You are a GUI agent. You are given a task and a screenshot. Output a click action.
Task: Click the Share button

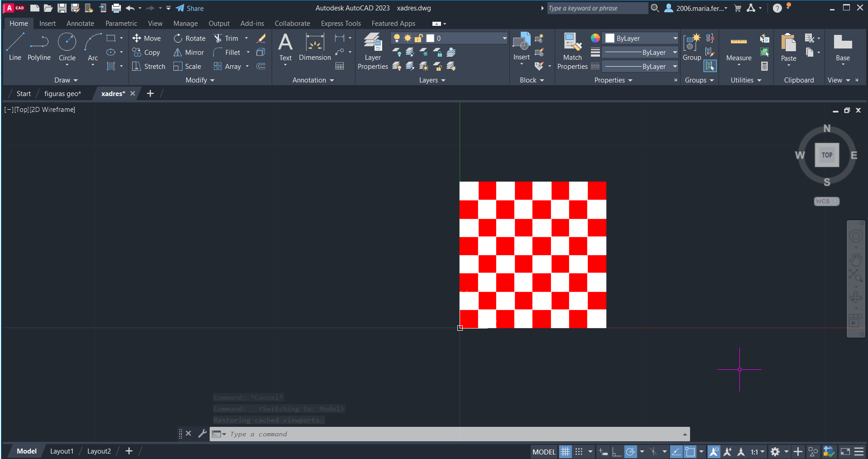tap(190, 8)
